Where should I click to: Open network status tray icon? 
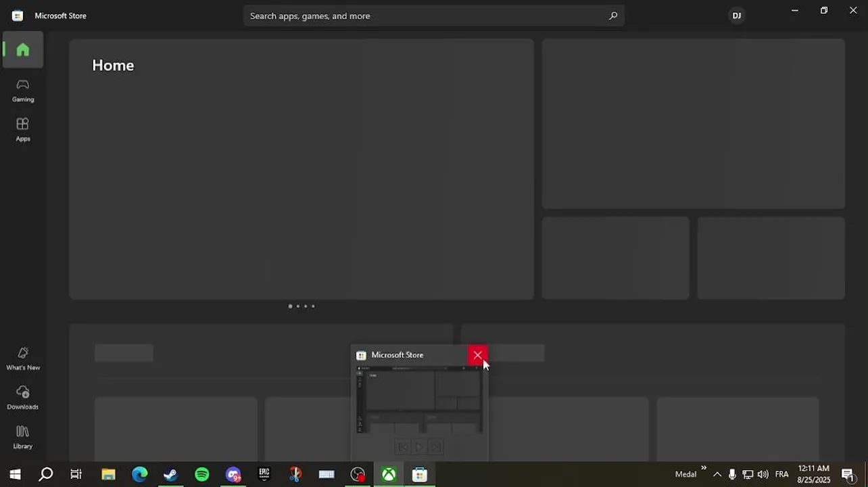[748, 475]
